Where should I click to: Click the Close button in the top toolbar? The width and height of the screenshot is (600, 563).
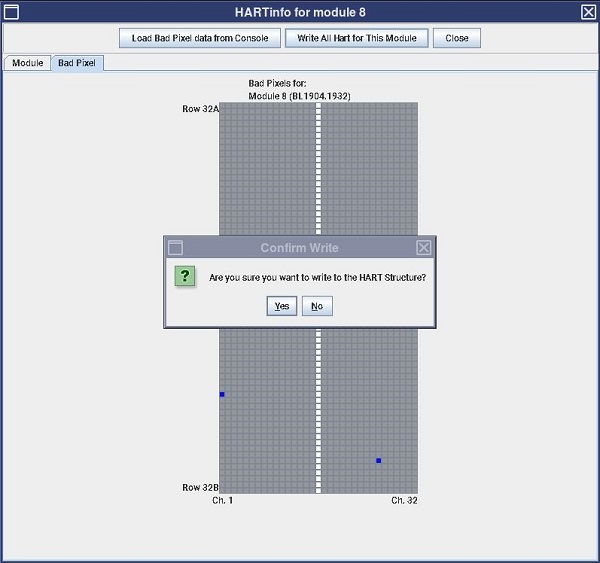click(x=457, y=38)
